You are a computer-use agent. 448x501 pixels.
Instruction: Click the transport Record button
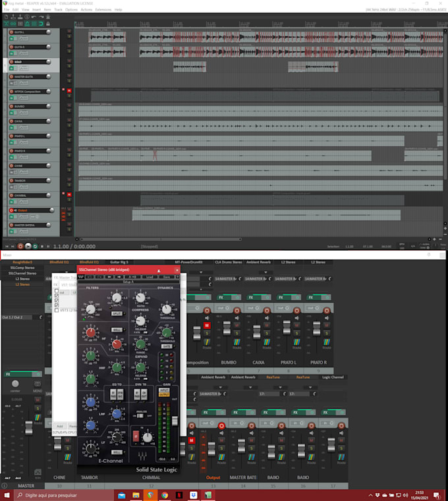(20, 246)
